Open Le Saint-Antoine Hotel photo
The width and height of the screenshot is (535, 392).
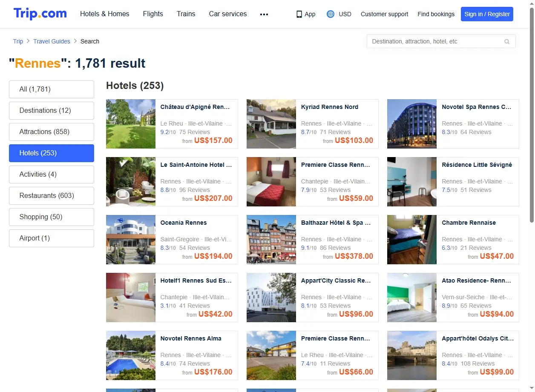click(x=131, y=182)
